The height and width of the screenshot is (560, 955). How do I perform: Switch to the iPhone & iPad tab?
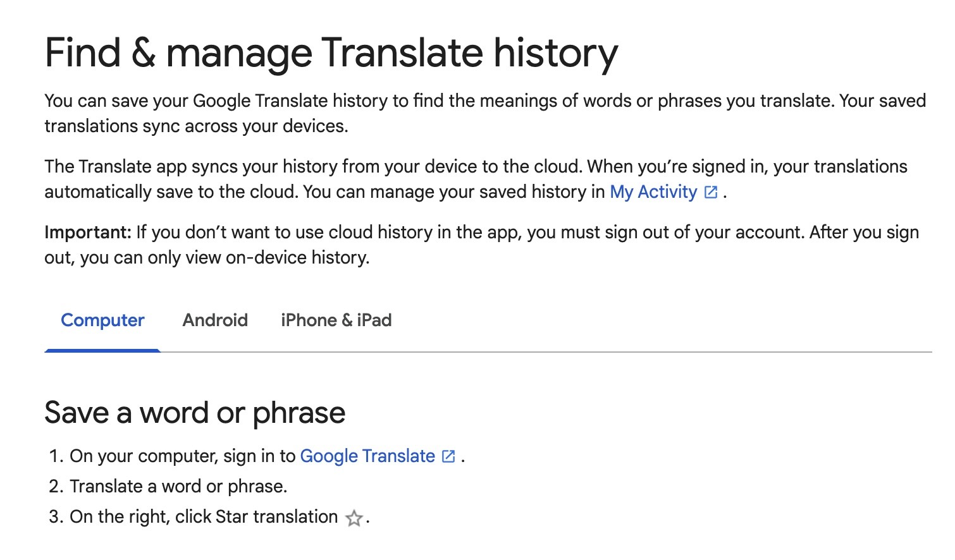tap(336, 320)
